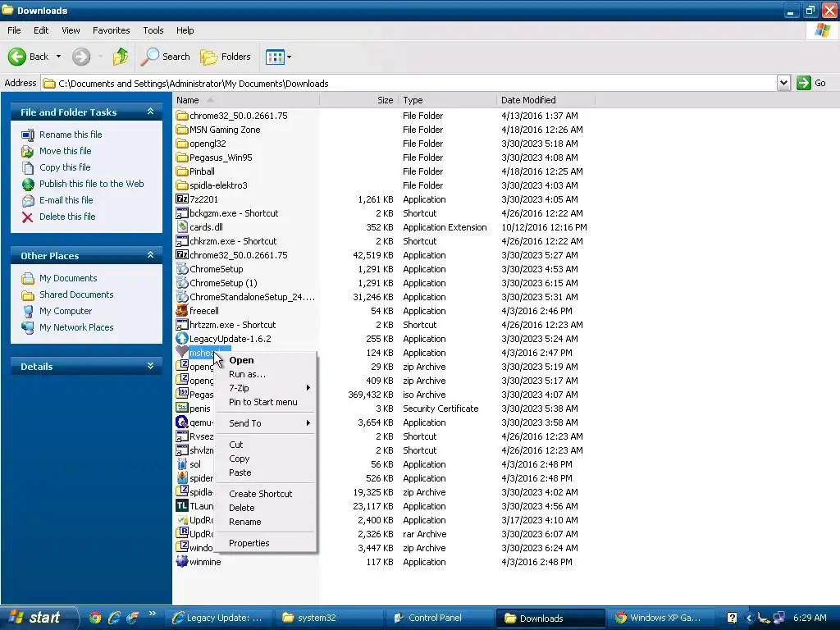Click the My Computer icon in Other Places

click(x=28, y=311)
